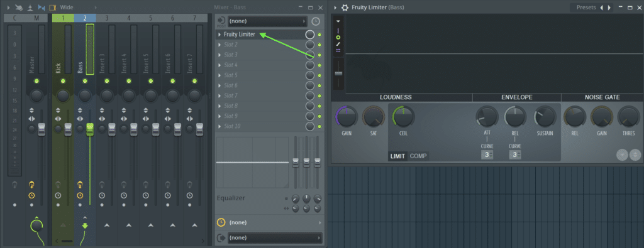Open the mixer output (none) dropdown
The image size is (644, 248).
[x=275, y=238]
